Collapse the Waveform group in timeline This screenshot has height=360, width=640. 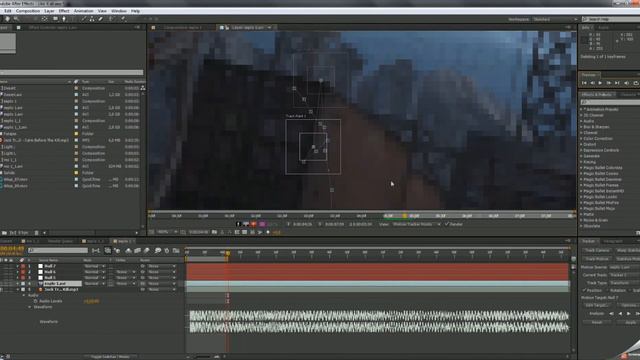[29, 307]
